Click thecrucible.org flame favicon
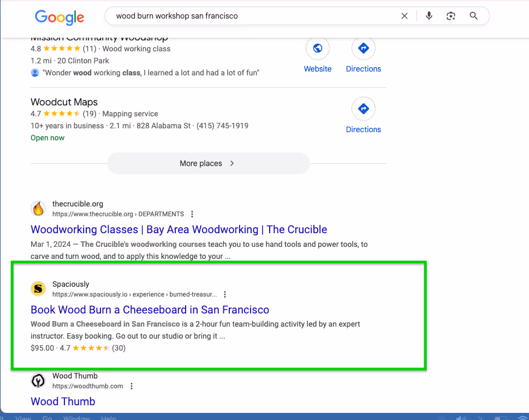This screenshot has width=529, height=420. [x=38, y=208]
